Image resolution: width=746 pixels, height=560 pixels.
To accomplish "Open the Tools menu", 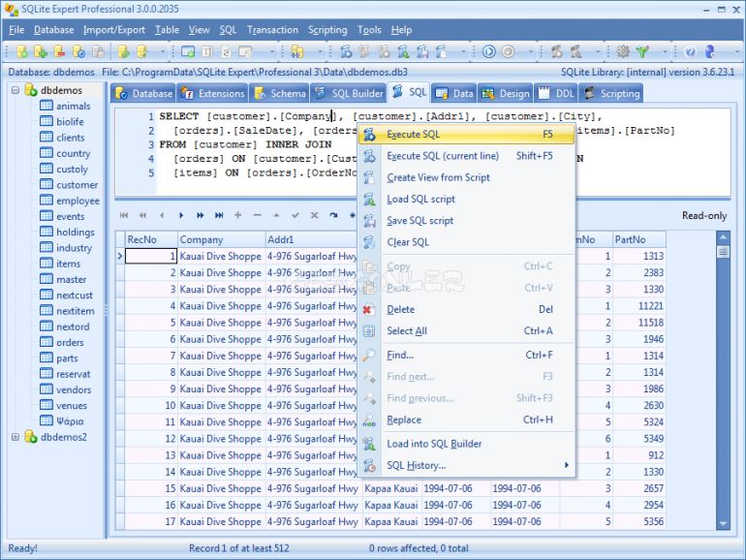I will pyautogui.click(x=369, y=30).
